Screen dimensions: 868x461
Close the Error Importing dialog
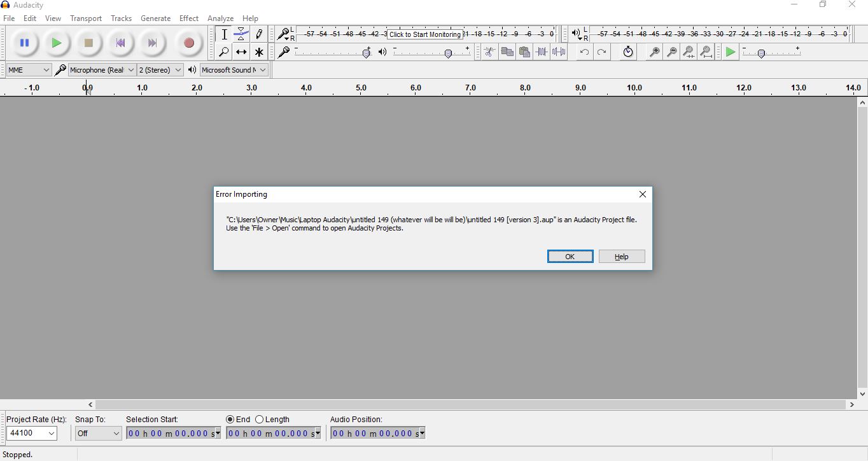642,194
